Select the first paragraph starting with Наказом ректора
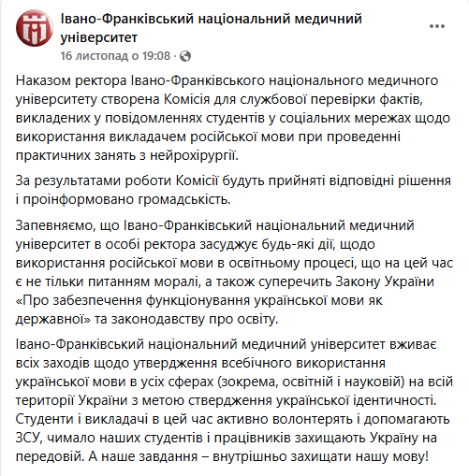Viewport: 469px width, 476px height. tap(233, 118)
